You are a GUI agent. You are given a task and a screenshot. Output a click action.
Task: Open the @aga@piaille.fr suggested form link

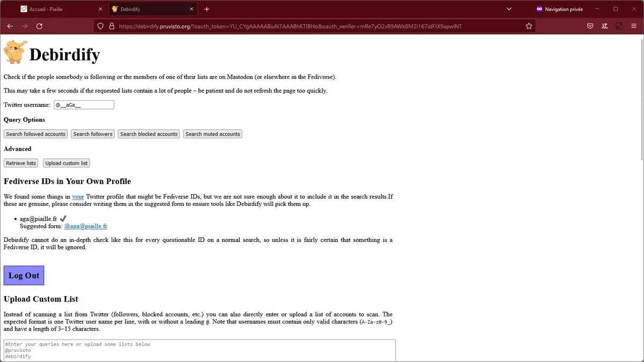tap(86, 226)
